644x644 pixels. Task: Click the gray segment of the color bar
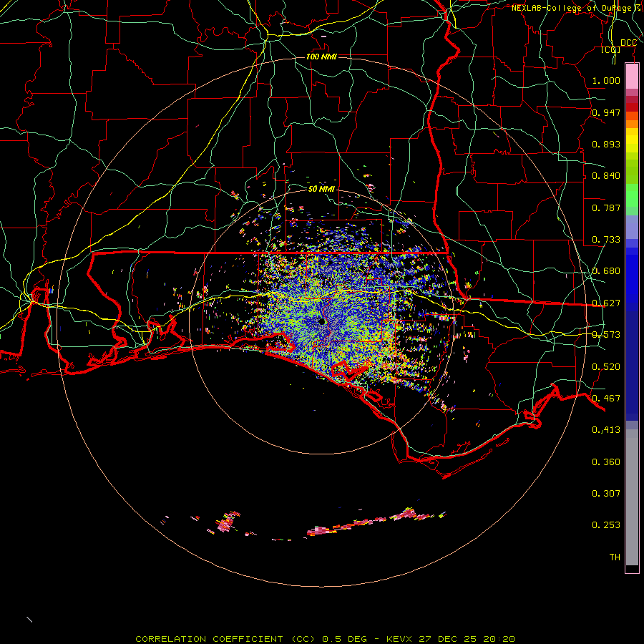tap(632, 497)
